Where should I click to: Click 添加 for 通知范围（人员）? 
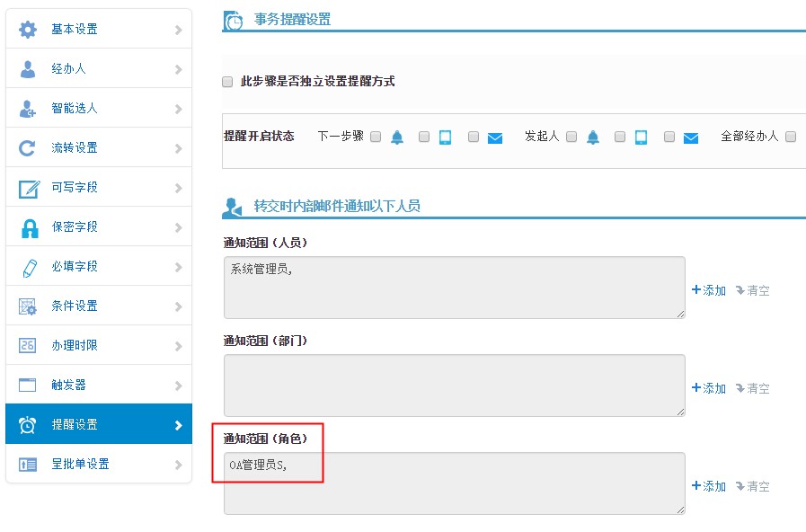click(x=709, y=290)
